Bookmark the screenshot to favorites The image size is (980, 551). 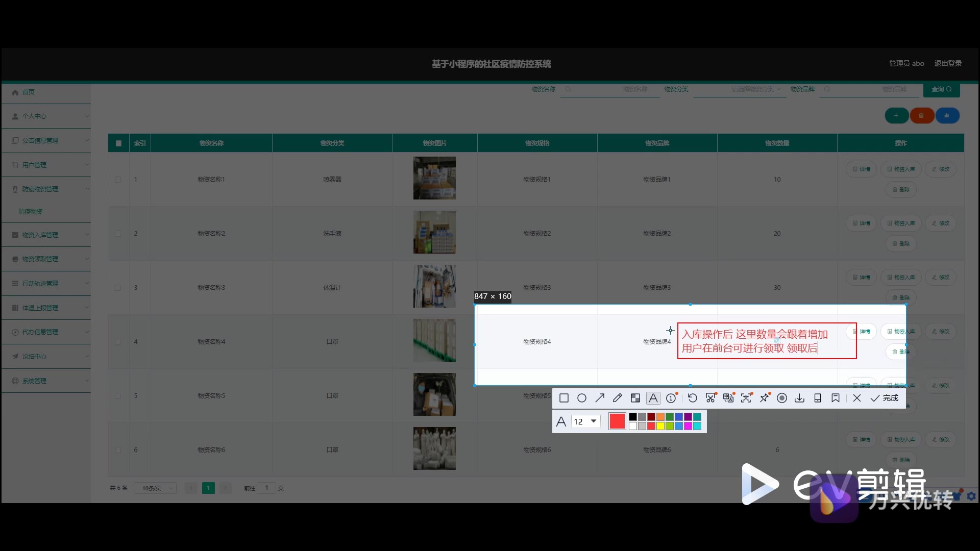836,398
